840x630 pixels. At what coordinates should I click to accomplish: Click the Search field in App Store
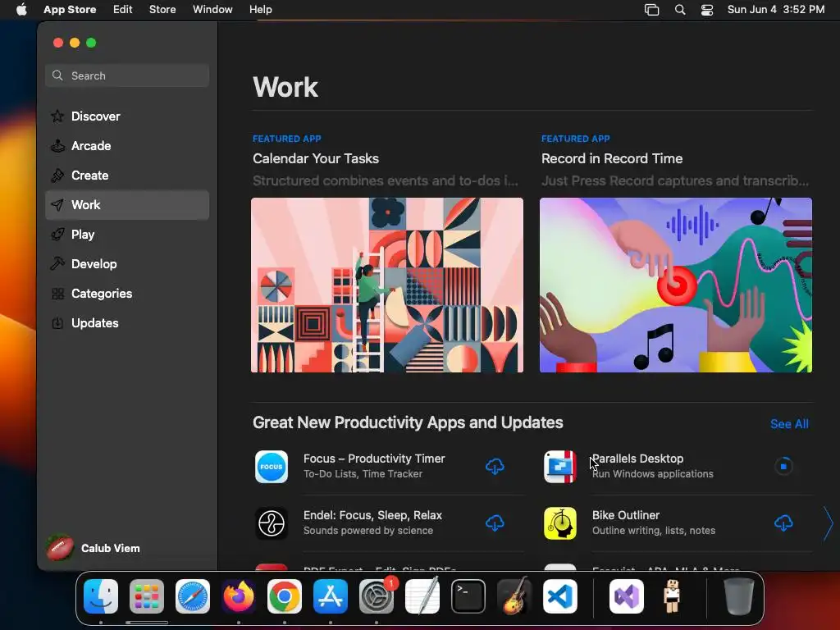click(x=127, y=75)
